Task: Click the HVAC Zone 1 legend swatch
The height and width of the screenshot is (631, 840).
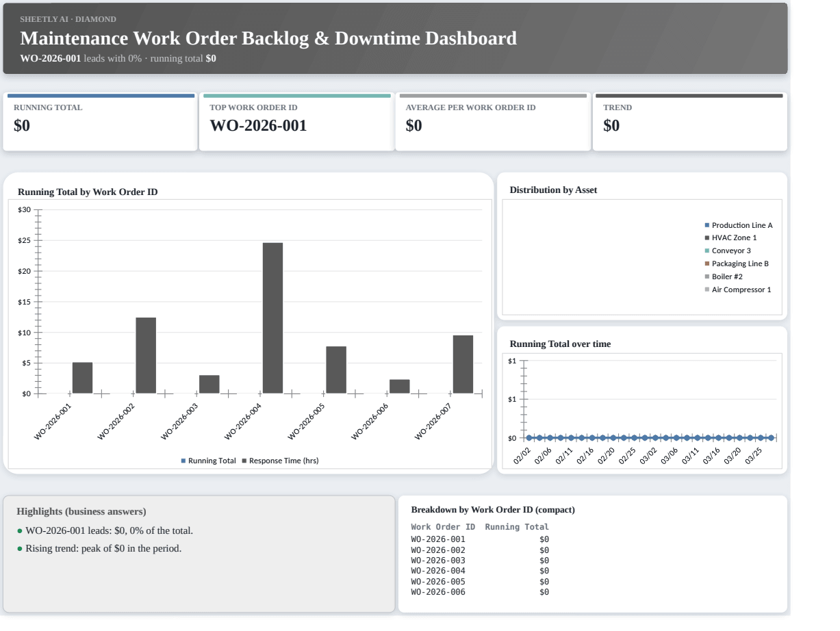Action: click(707, 237)
